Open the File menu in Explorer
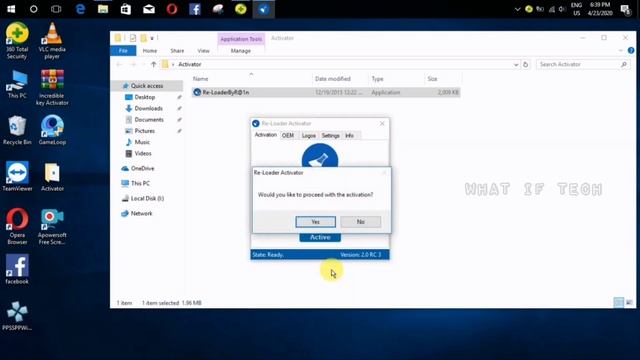The image size is (640, 360). [123, 51]
